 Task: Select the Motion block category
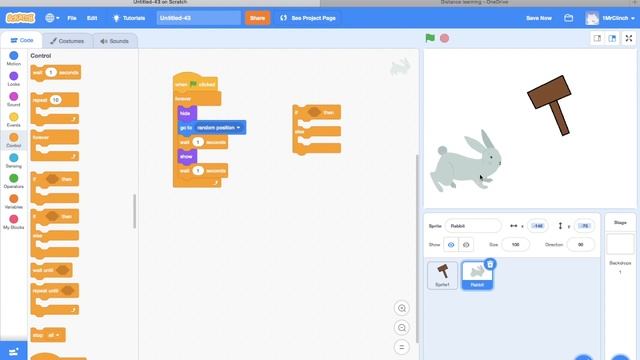click(x=13, y=58)
